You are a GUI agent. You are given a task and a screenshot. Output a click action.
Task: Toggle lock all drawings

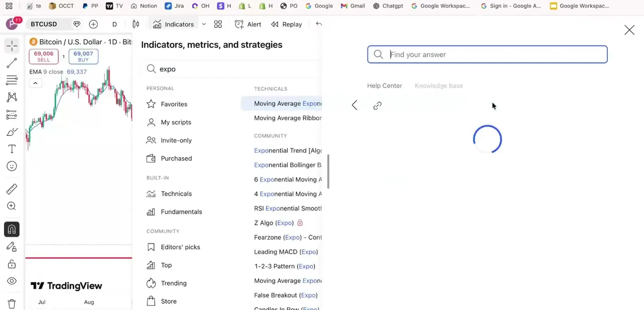pyautogui.click(x=12, y=264)
